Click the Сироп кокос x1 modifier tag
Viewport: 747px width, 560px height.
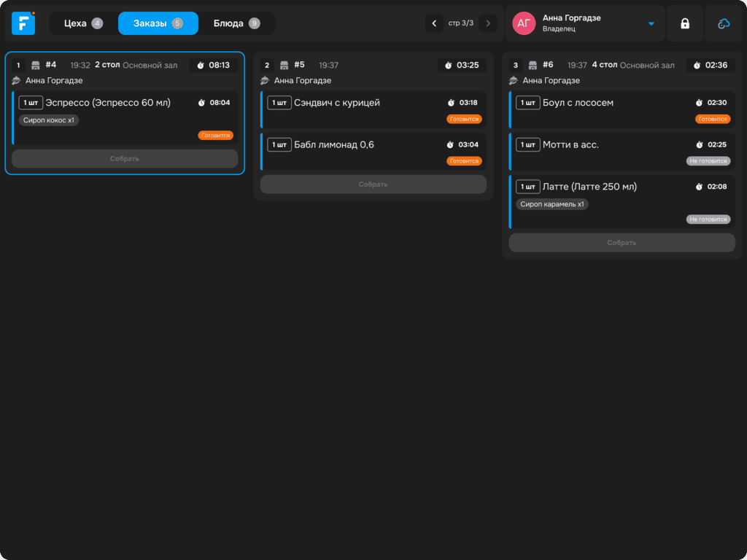click(x=49, y=120)
